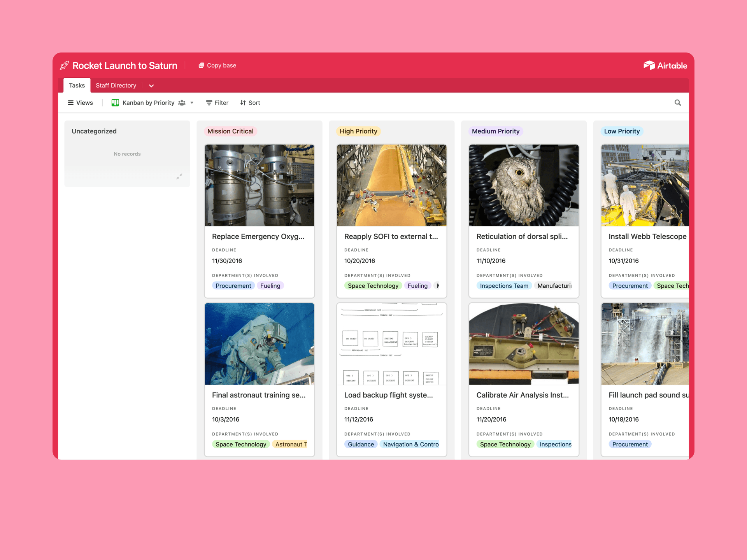Click Space Technology tag on Calibrate card
Viewport: 747px width, 560px height.
[505, 444]
